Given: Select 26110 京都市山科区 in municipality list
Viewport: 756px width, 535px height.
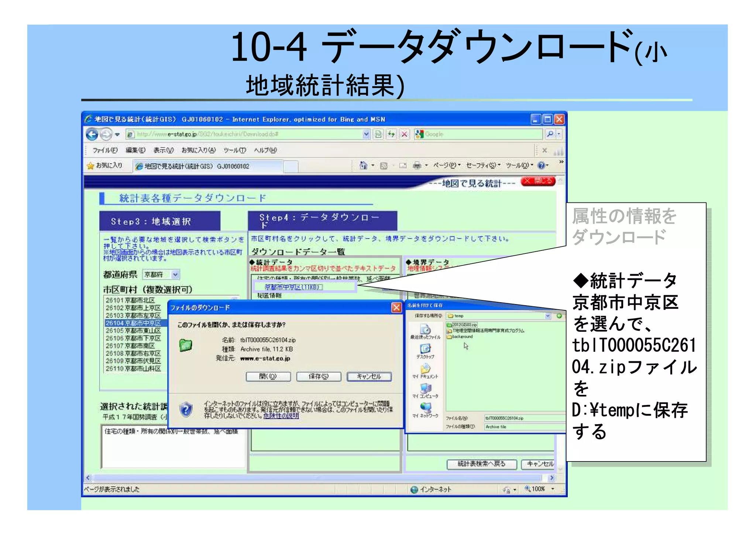Looking at the screenshot, I should click(133, 369).
